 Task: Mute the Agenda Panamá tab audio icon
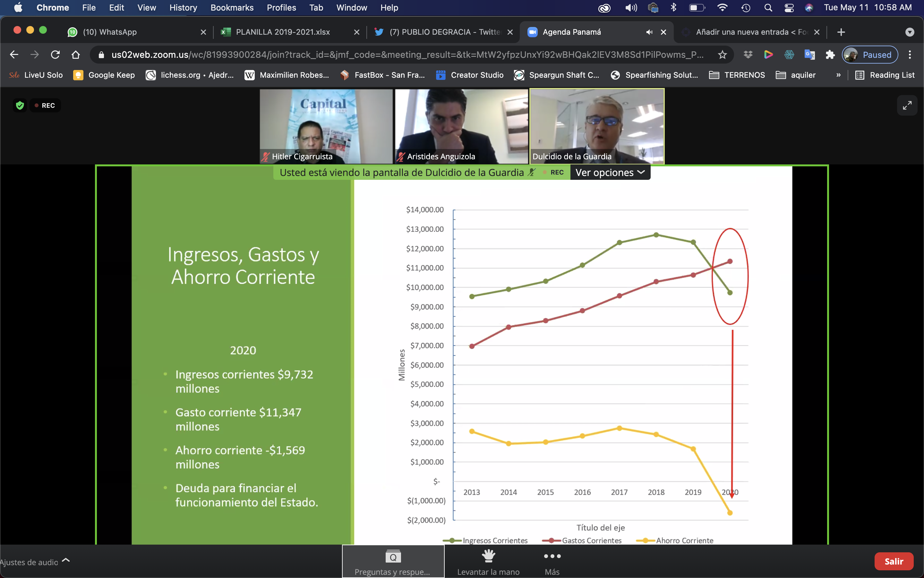point(649,32)
